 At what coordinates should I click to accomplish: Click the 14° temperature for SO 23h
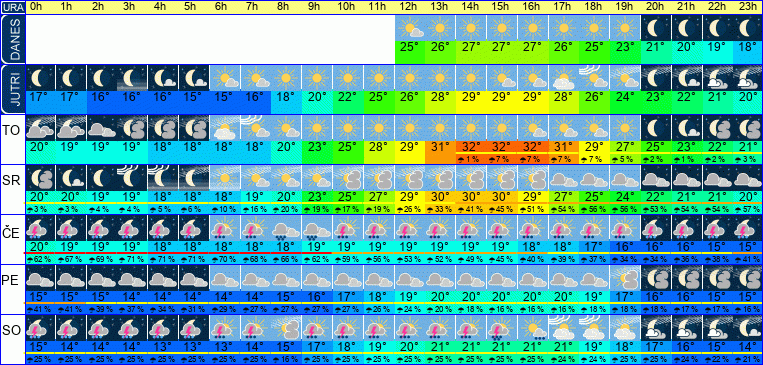[748, 346]
